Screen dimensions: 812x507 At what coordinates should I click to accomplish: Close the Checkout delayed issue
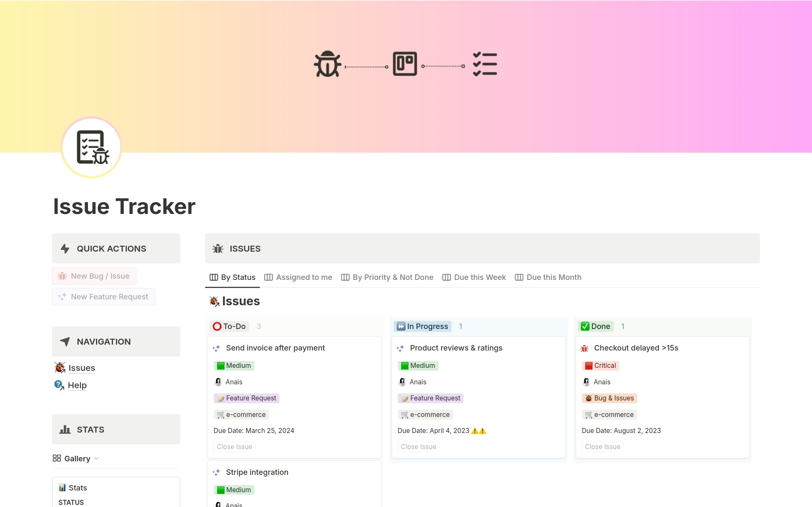603,447
